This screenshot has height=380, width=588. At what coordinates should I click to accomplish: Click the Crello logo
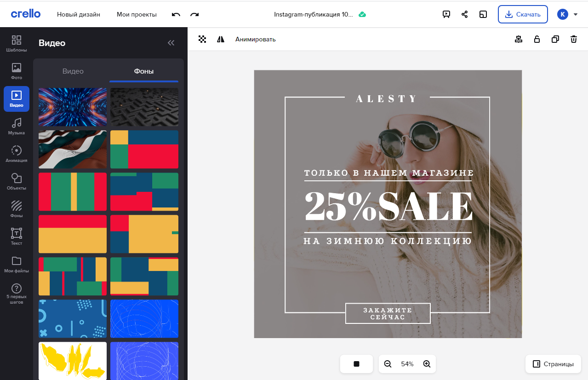[x=26, y=14]
